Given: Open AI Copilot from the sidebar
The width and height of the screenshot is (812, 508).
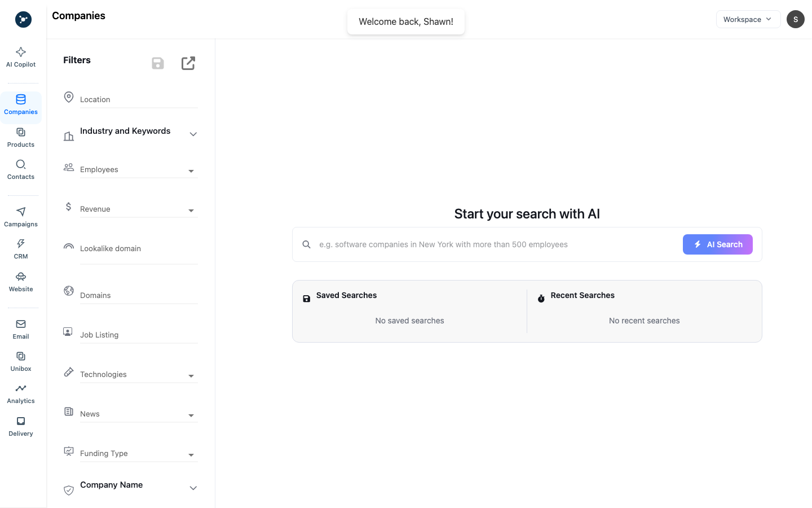Looking at the screenshot, I should 21,58.
